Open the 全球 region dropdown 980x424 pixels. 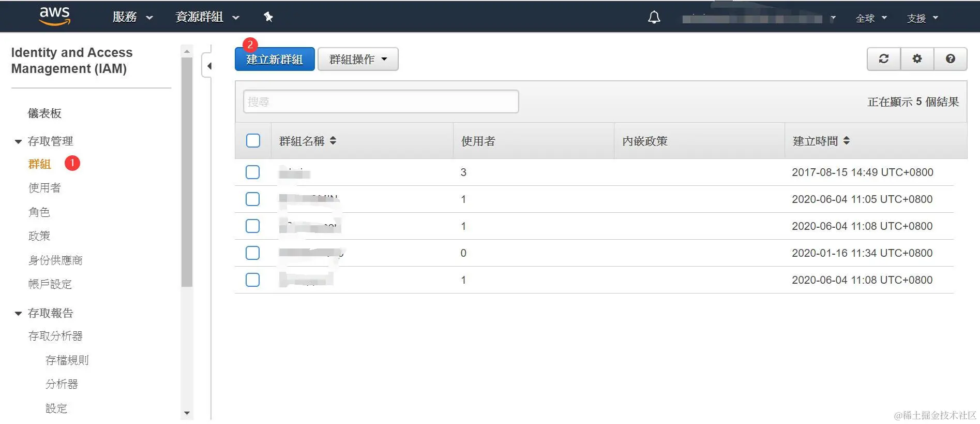pos(871,18)
